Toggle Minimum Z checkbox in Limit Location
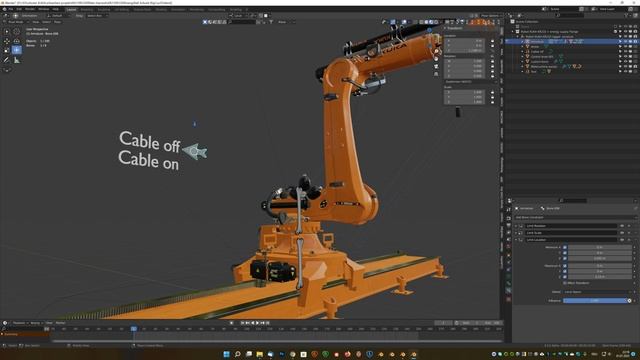640x360 pixels. click(565, 258)
